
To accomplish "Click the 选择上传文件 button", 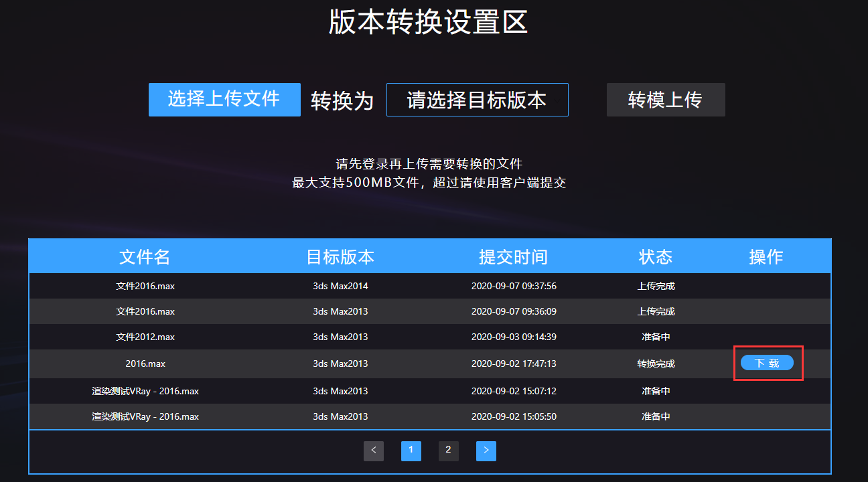I will coord(224,100).
